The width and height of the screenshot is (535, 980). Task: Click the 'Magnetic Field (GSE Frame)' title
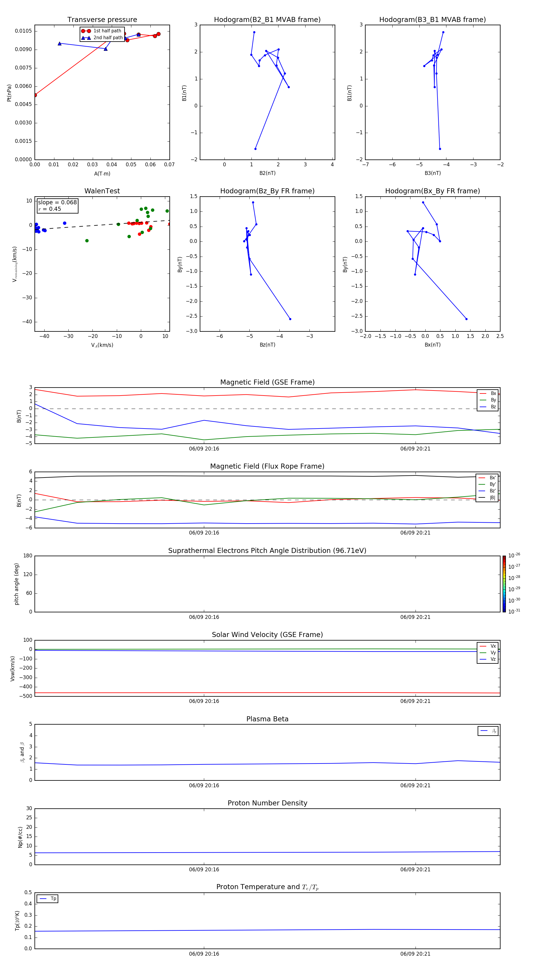(267, 382)
